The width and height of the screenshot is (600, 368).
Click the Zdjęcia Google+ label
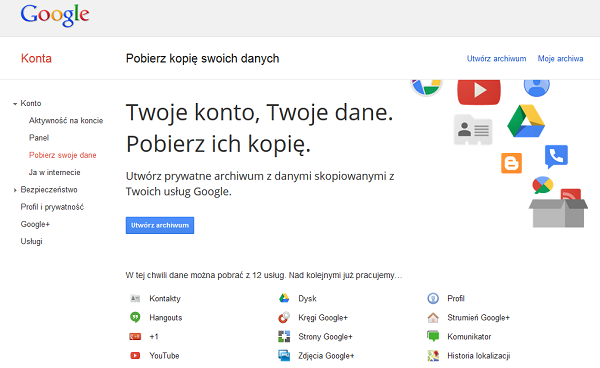[x=326, y=356]
